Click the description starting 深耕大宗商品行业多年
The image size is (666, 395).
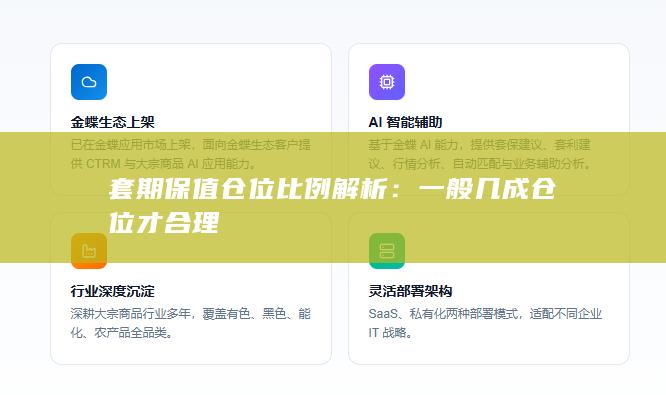coord(191,323)
